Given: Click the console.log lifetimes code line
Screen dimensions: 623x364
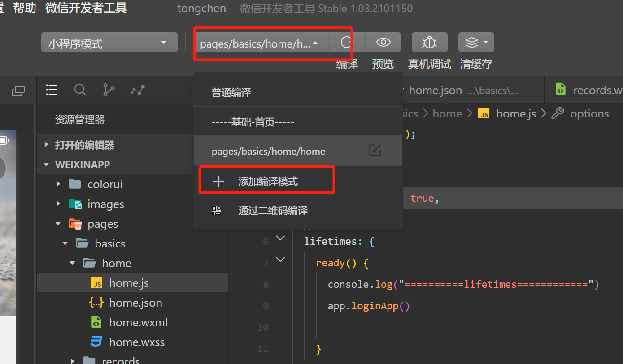Looking at the screenshot, I should click(463, 285).
